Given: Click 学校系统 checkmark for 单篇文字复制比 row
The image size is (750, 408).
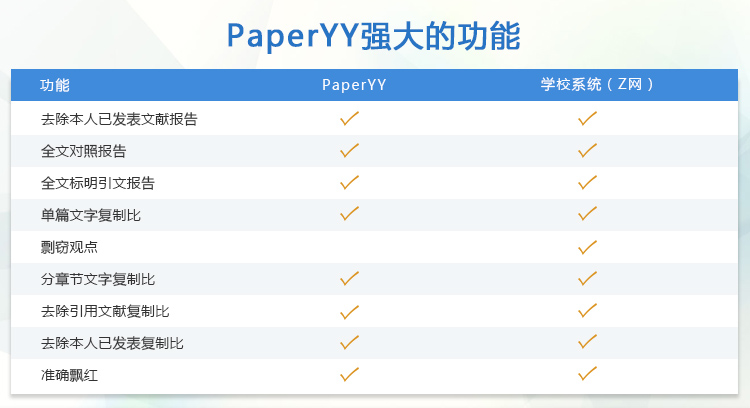Looking at the screenshot, I should pos(587,214).
